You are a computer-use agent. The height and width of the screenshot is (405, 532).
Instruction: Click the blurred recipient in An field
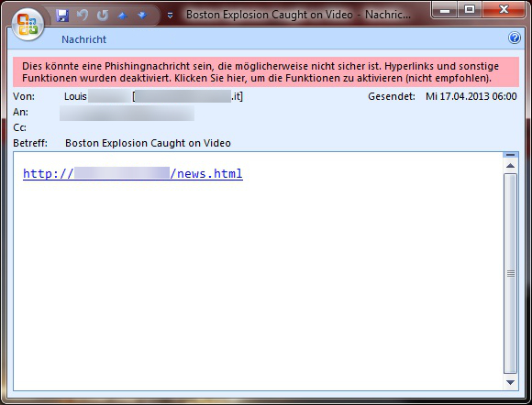coord(127,113)
